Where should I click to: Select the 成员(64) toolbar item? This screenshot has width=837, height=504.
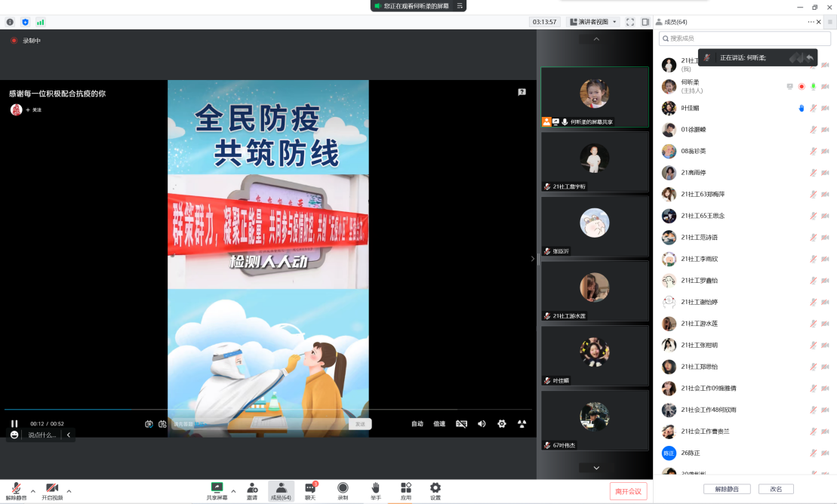[x=281, y=490]
